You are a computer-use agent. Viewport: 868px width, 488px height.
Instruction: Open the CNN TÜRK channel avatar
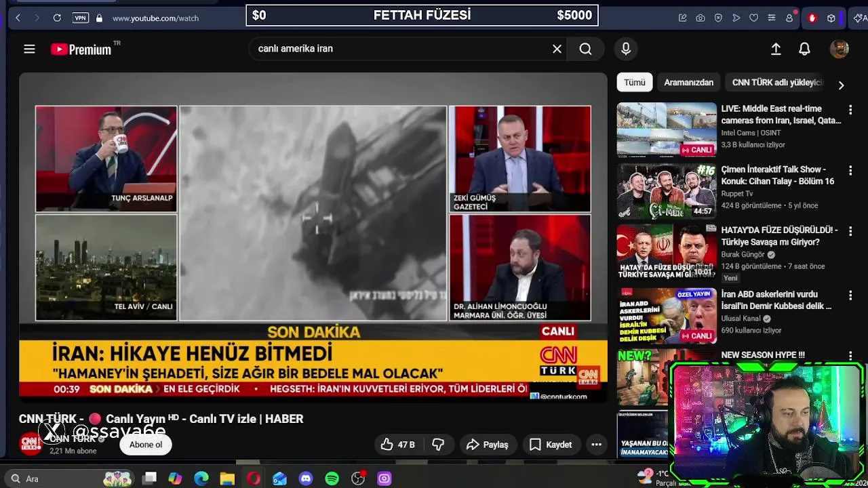pyautogui.click(x=31, y=443)
